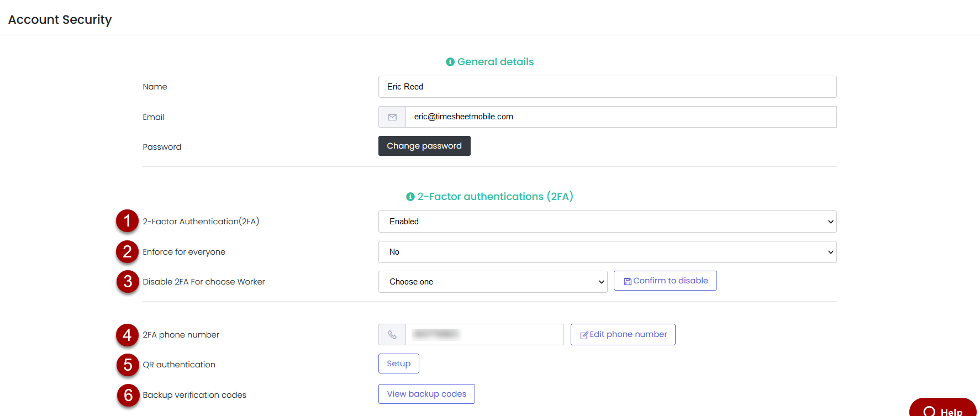The width and height of the screenshot is (980, 416).
Task: Click Edit phone number button
Action: click(x=623, y=335)
